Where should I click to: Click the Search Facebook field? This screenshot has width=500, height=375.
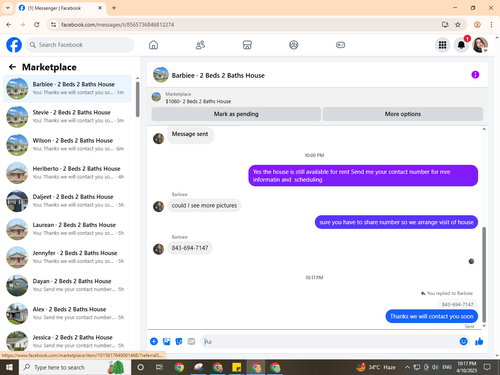[x=80, y=45]
